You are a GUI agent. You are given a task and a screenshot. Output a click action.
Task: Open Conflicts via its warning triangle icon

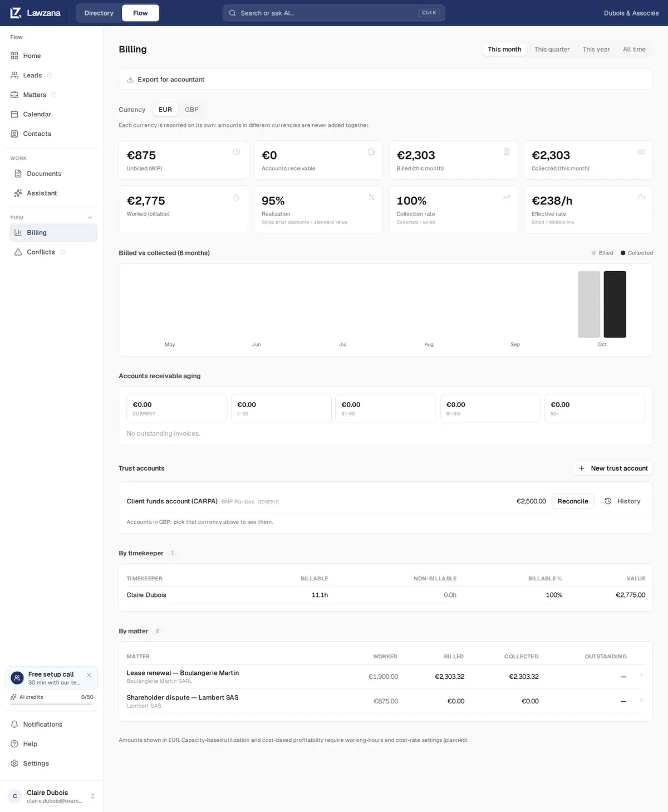[x=18, y=252]
